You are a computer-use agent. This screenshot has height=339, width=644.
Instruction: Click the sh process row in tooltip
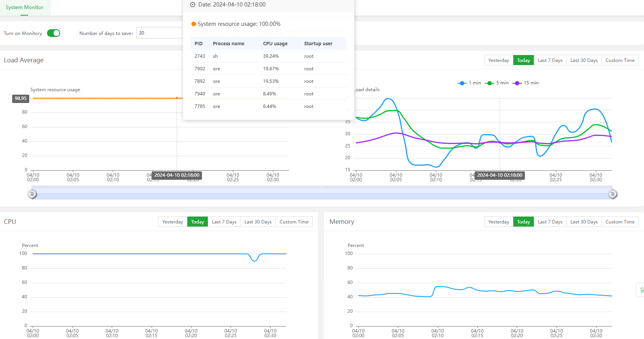268,56
